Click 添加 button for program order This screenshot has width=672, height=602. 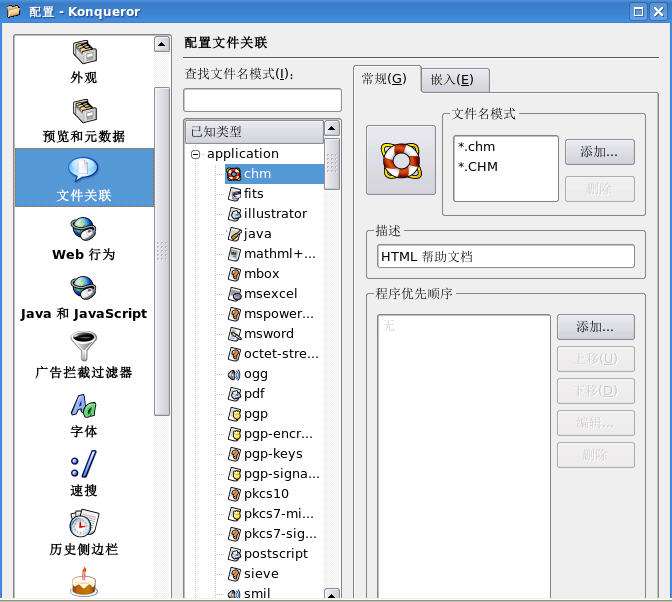click(x=595, y=327)
